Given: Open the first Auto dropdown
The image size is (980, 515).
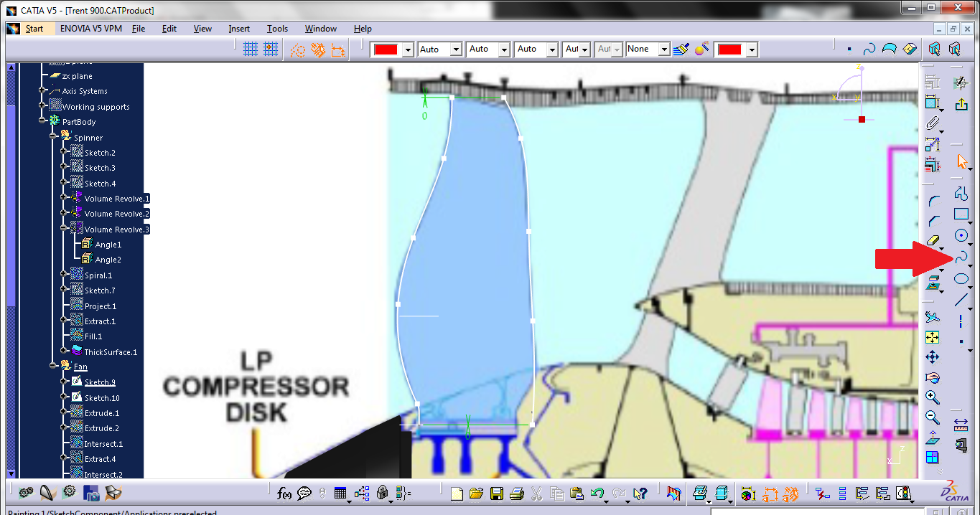Looking at the screenshot, I should [456, 50].
